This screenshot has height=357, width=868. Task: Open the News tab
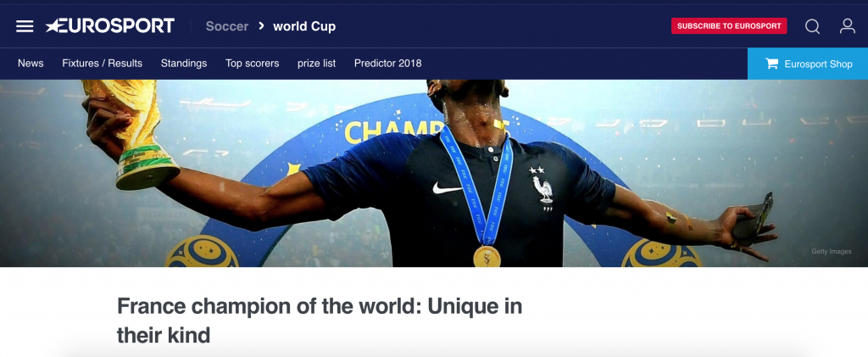click(31, 64)
